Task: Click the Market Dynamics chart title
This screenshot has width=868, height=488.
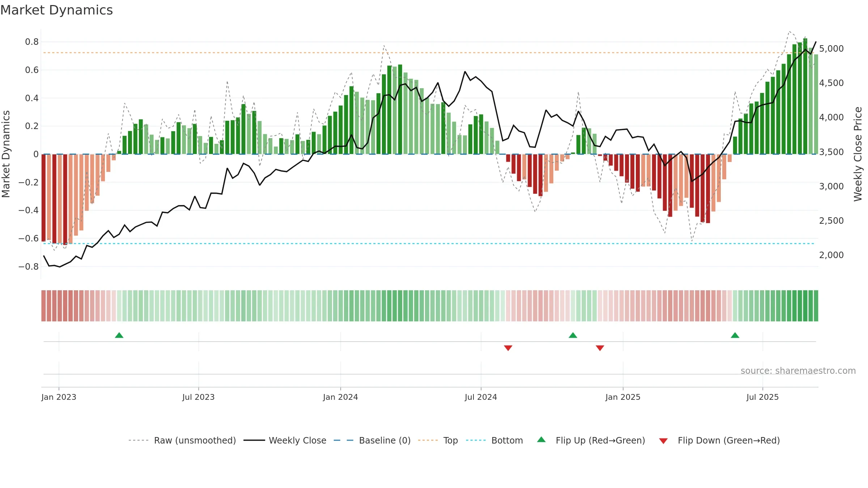Action: tap(57, 10)
